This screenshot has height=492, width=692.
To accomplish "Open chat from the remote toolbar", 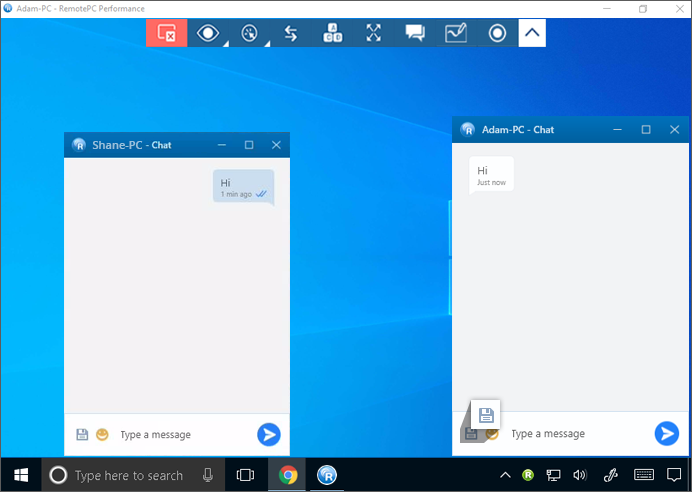I will (414, 33).
